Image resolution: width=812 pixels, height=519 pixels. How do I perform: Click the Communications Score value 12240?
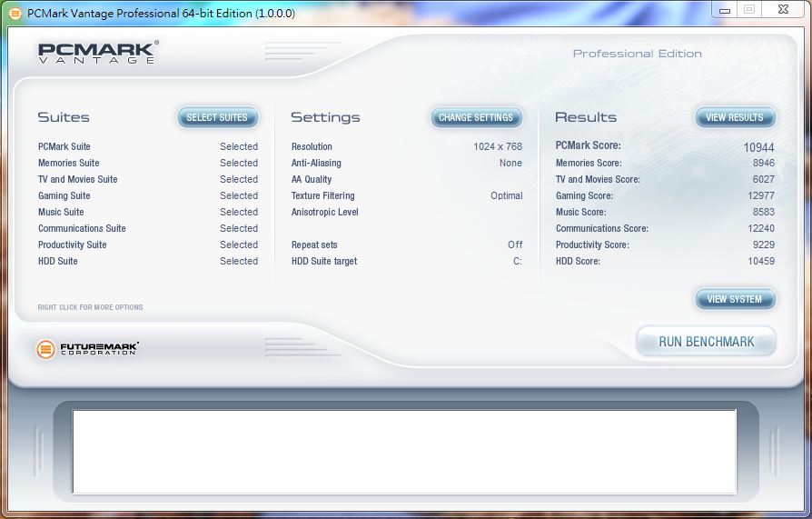(x=761, y=228)
